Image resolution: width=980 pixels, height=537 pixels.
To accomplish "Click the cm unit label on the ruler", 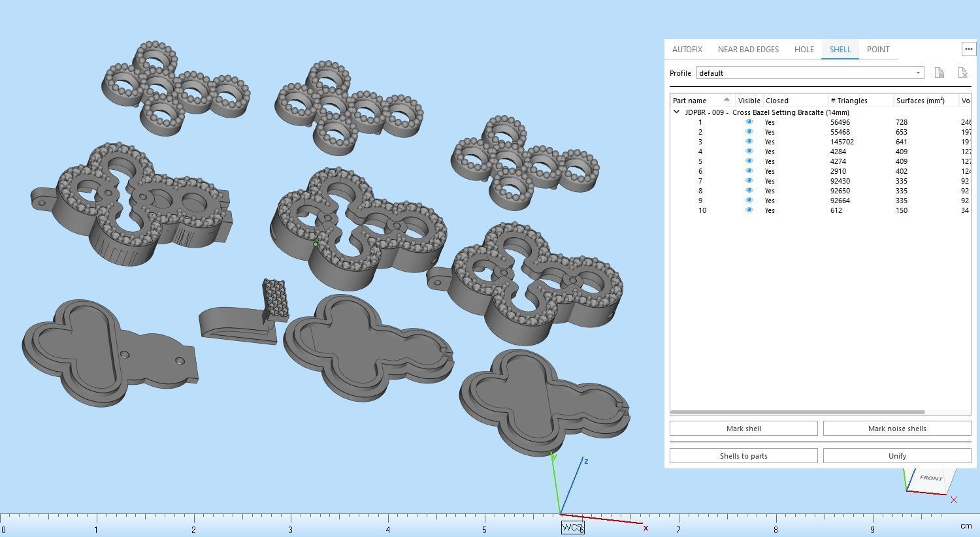I will point(966,526).
